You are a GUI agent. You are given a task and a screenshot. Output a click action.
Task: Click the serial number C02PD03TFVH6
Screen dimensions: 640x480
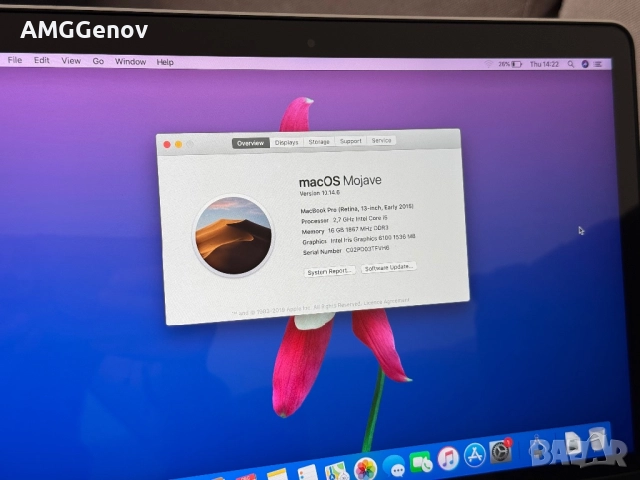(x=367, y=249)
